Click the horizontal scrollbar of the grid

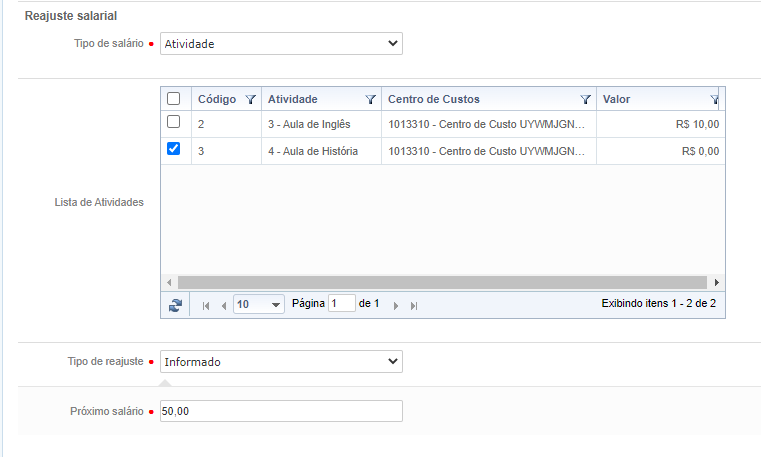point(440,282)
